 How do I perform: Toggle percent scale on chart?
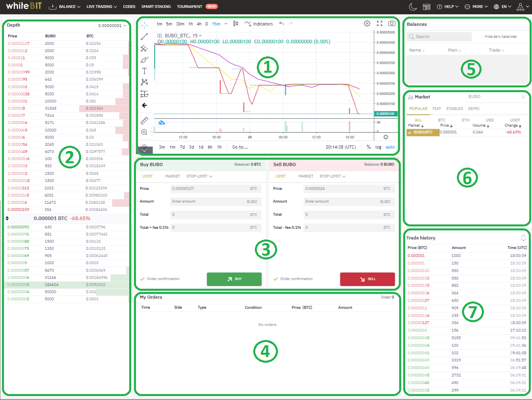click(x=369, y=147)
